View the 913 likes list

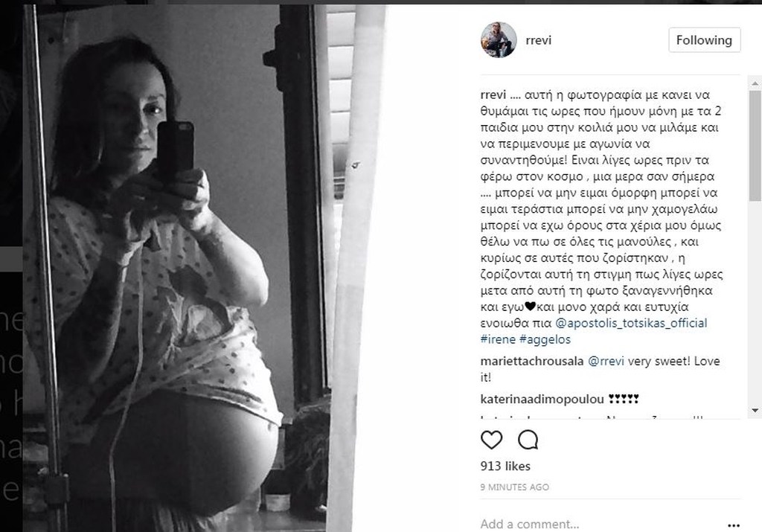[505, 467]
